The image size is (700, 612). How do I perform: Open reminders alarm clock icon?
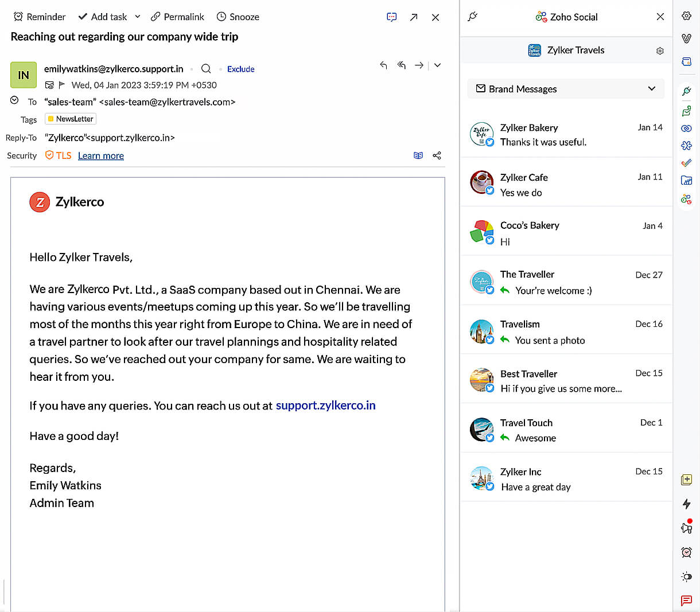click(x=686, y=552)
